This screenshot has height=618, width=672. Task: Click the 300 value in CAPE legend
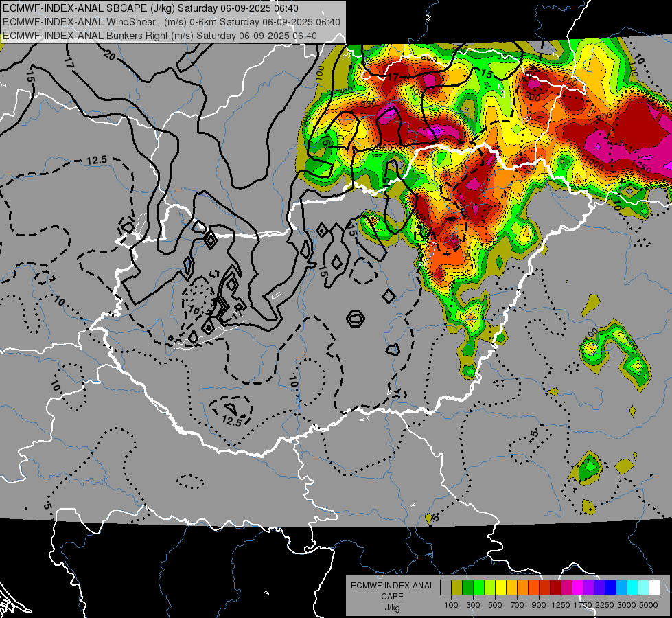(x=473, y=605)
